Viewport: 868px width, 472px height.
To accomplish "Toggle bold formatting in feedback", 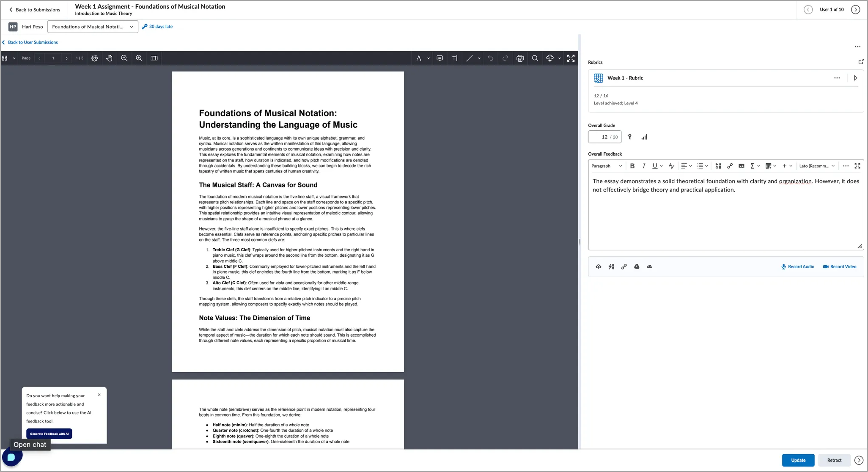I will (x=632, y=166).
